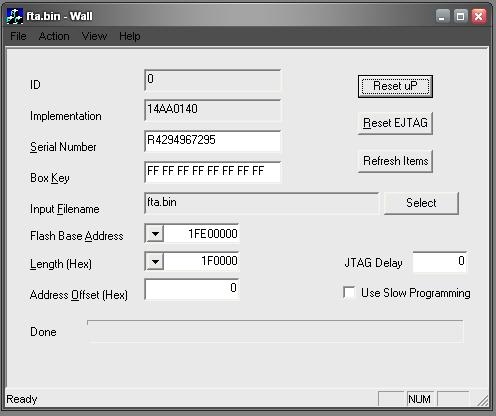Open the Action menu
Viewport: 496px width, 416px height.
click(x=54, y=36)
